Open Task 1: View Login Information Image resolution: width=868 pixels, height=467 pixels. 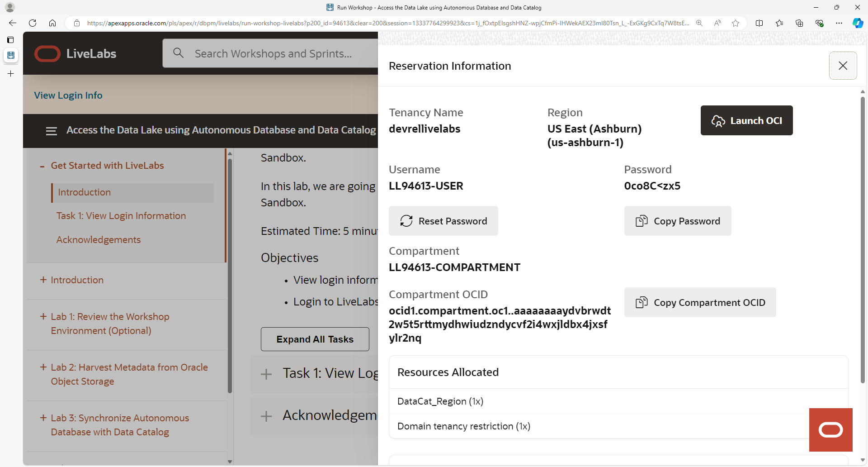[121, 216]
